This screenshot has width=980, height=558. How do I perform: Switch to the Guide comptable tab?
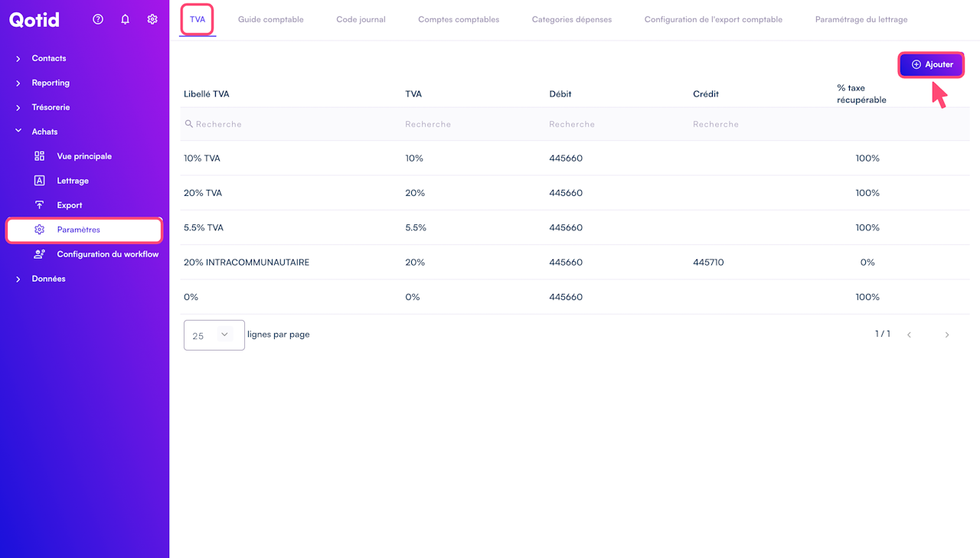[270, 20]
